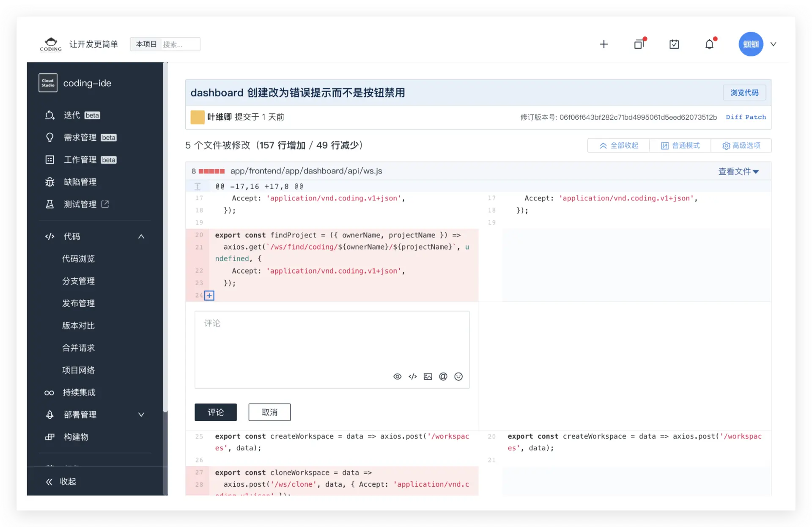Click the 浏览代码 button
The height and width of the screenshot is (527, 812).
point(744,93)
